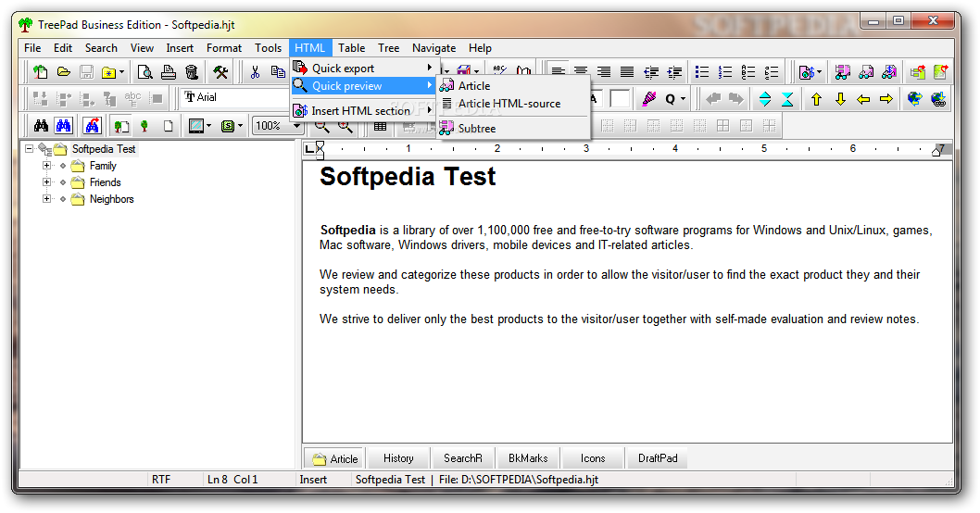Click the black binoculars search icon
This screenshot has height=513, width=980.
tap(41, 126)
